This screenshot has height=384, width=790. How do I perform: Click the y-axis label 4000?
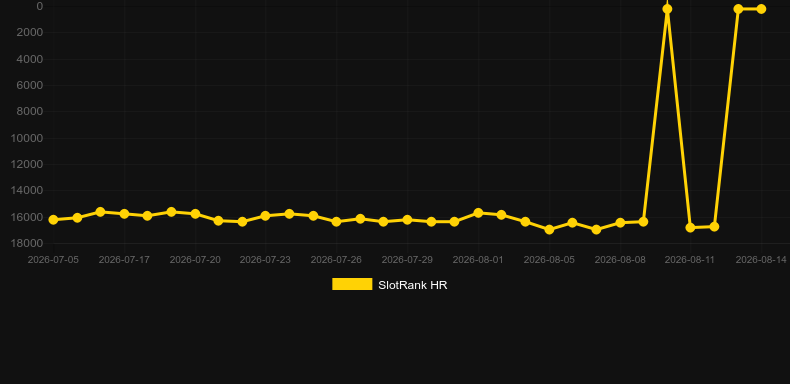[x=31, y=59]
